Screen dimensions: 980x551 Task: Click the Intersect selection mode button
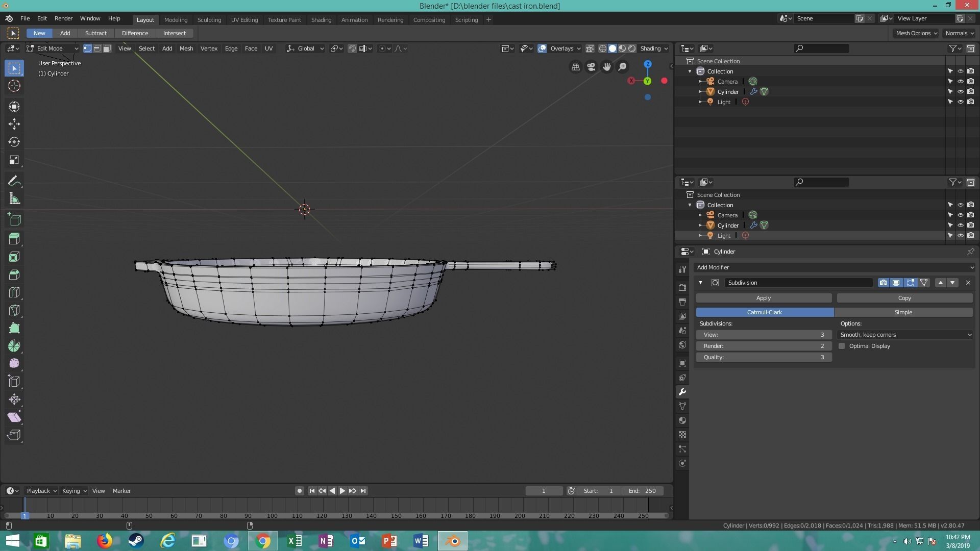click(175, 33)
